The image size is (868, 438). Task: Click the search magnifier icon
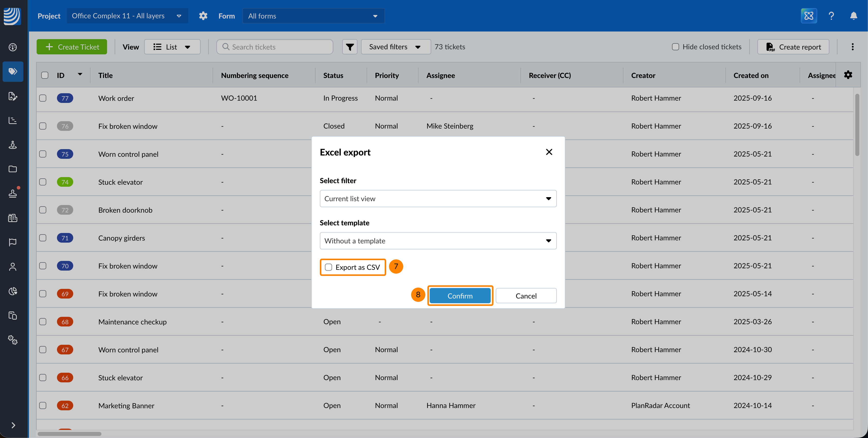pos(226,47)
